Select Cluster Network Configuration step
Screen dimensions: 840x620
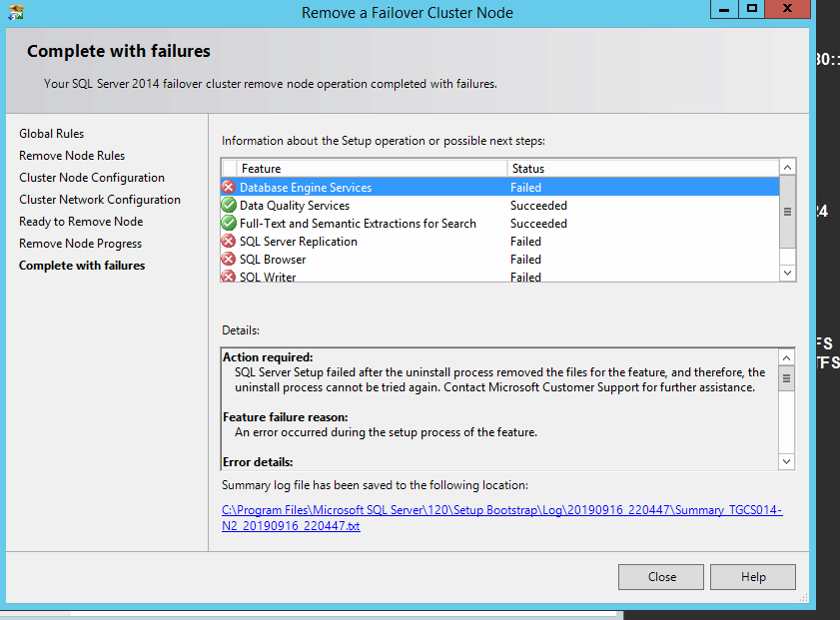pos(99,199)
